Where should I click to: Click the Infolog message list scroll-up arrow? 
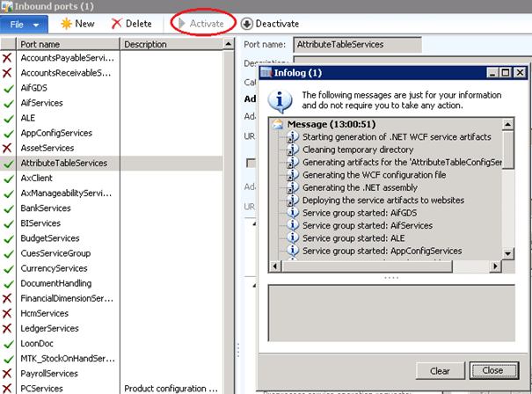(x=508, y=125)
